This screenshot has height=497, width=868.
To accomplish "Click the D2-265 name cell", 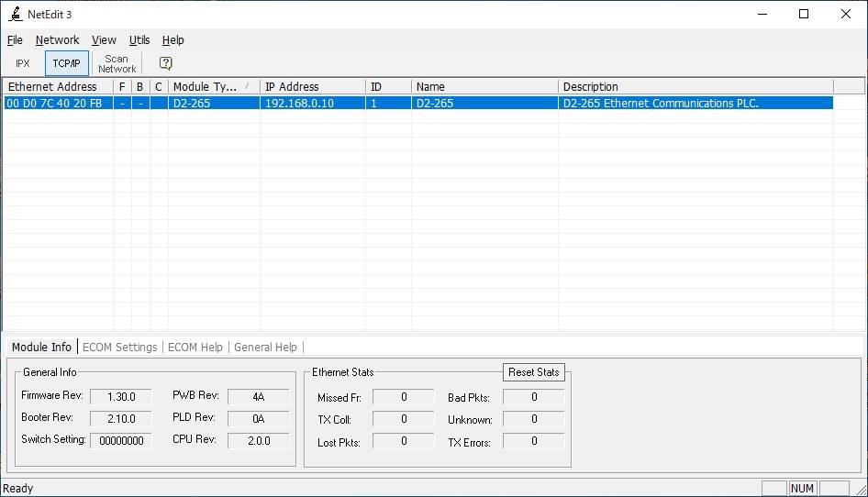I will (x=484, y=103).
